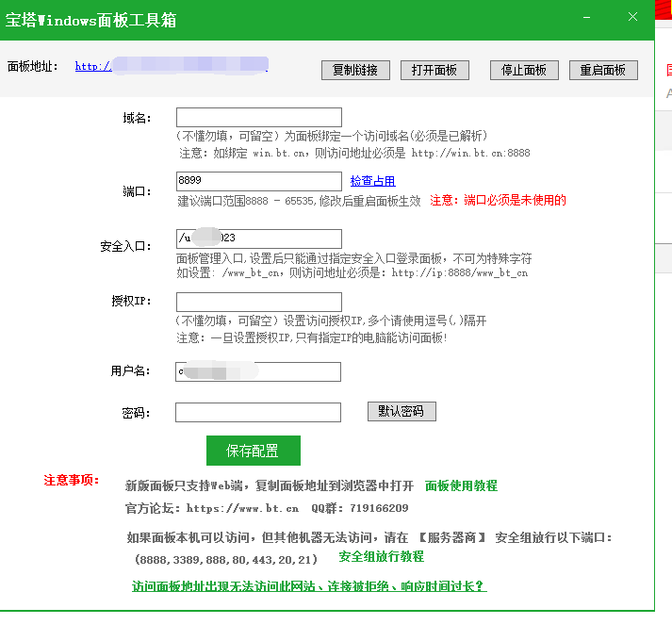The height and width of the screenshot is (641, 672).
Task: Click the 面板地址 label
Action: click(33, 67)
